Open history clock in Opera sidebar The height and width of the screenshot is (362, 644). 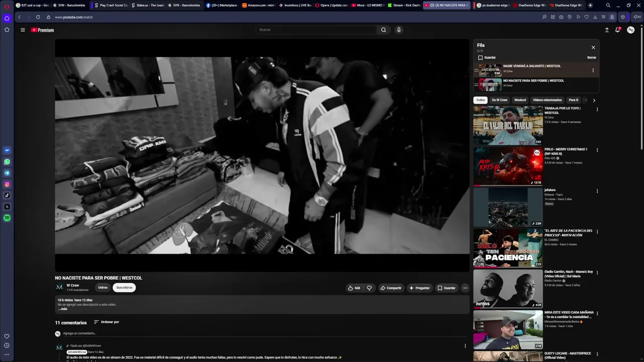click(7, 345)
